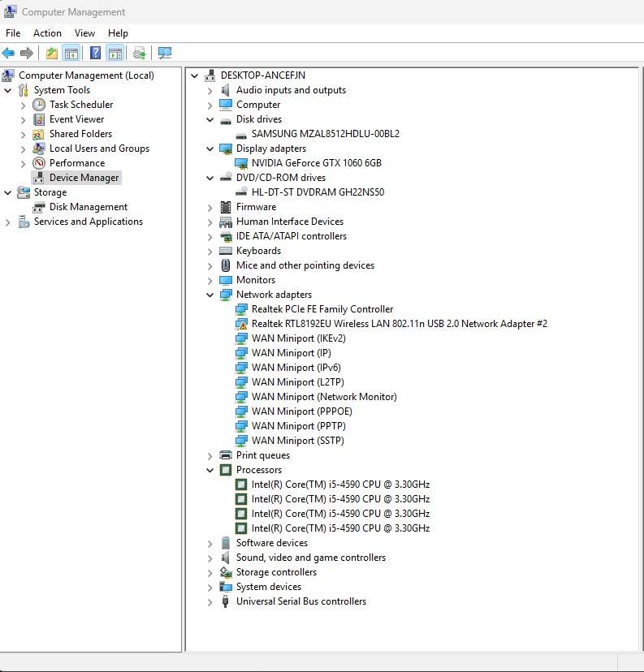Viewport: 644px width, 672px height.
Task: Select Disk Management under Storage
Action: 88,207
